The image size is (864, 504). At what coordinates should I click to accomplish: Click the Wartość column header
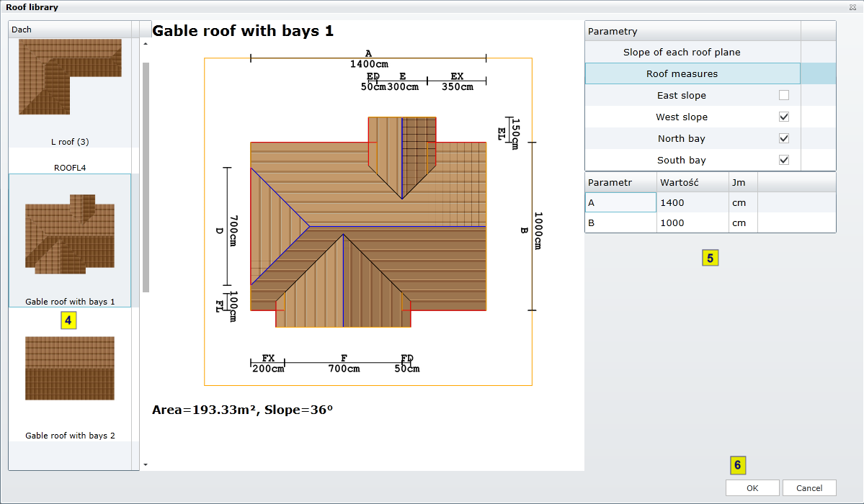[x=692, y=182]
